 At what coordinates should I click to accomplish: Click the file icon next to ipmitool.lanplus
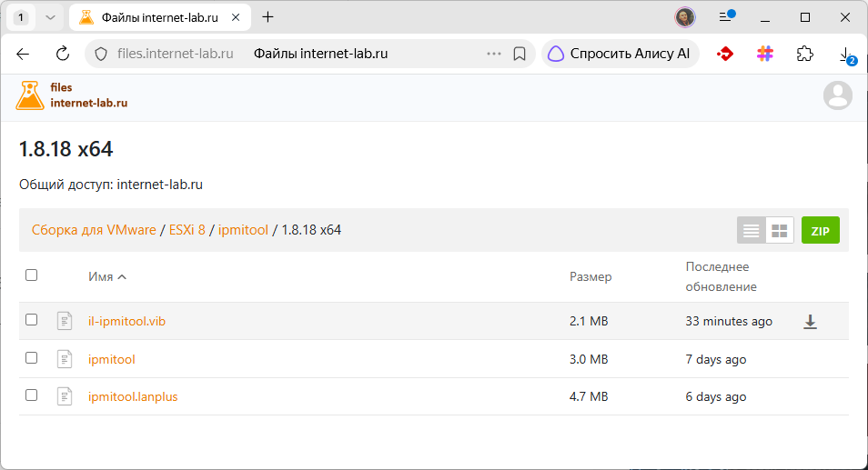(x=65, y=395)
